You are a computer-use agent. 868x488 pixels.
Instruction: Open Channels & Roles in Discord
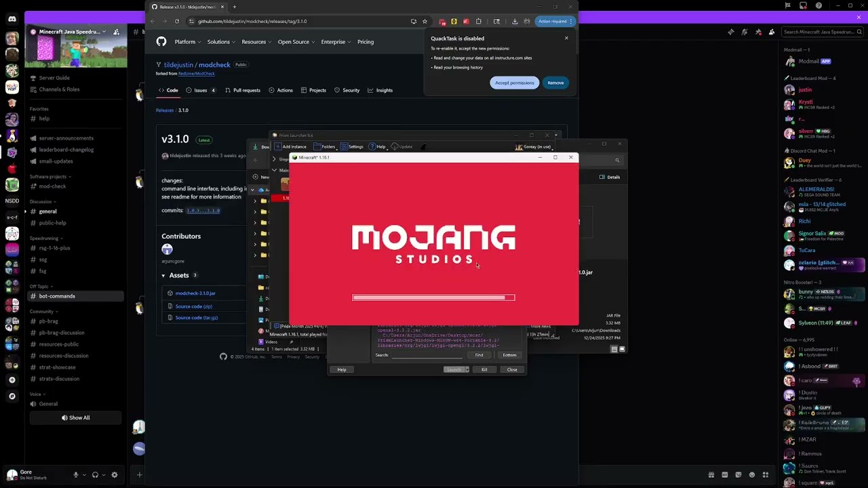[59, 89]
